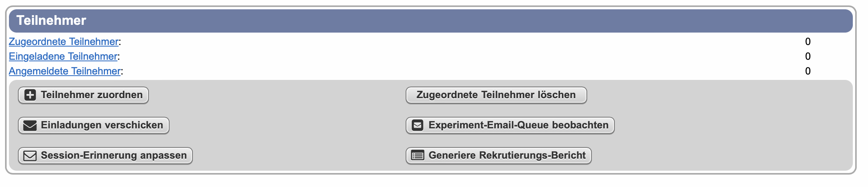Click the count value for Eingeladene Teilnehmer
This screenshot has width=868, height=187.
coord(808,56)
